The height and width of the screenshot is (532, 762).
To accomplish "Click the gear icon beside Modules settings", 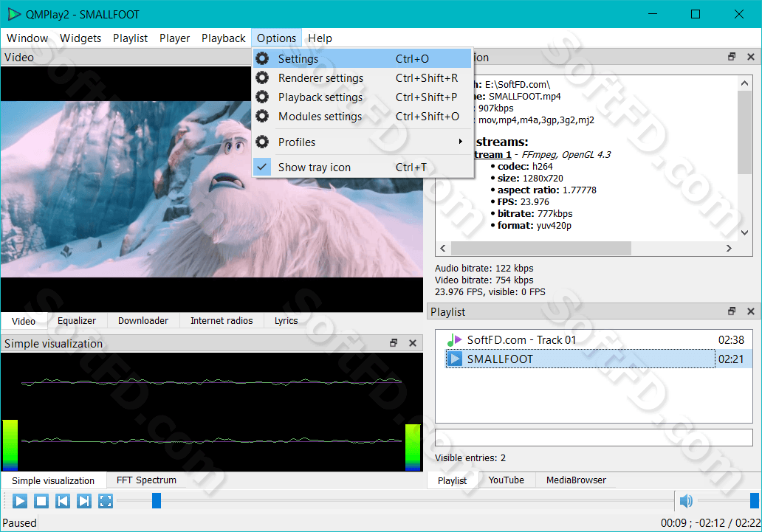I will pyautogui.click(x=262, y=116).
